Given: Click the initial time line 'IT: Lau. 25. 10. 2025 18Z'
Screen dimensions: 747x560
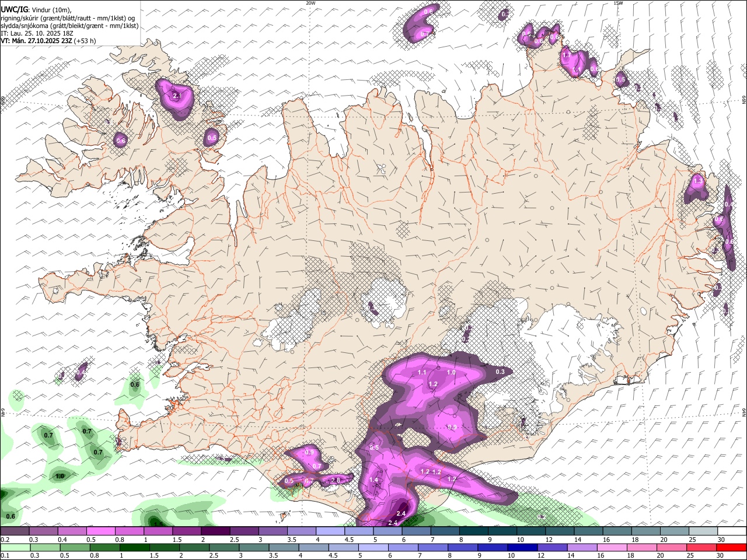Looking at the screenshot, I should tap(37, 33).
